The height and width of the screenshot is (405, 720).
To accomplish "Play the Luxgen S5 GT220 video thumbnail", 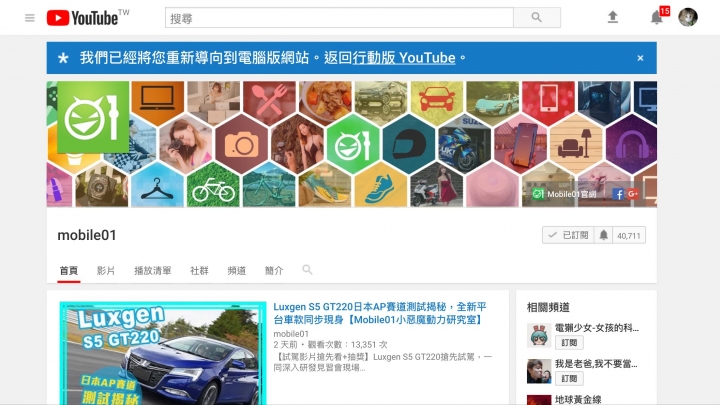I will click(163, 353).
